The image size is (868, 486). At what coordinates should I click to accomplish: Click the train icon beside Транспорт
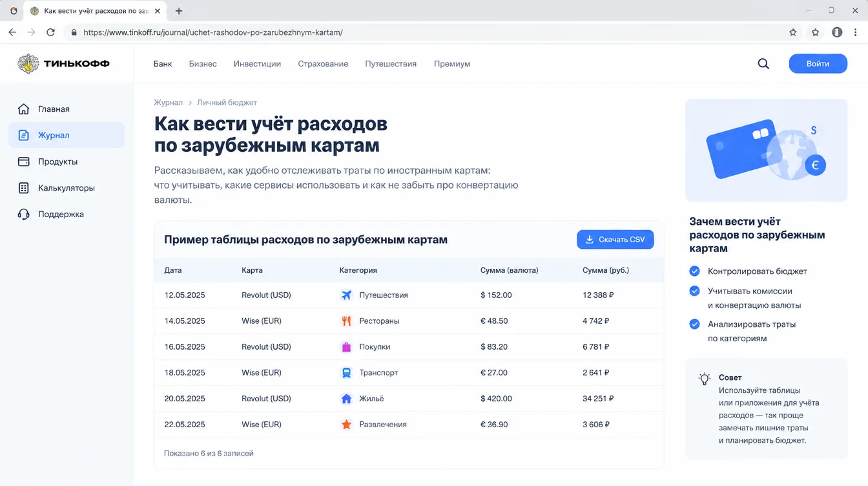[347, 373]
